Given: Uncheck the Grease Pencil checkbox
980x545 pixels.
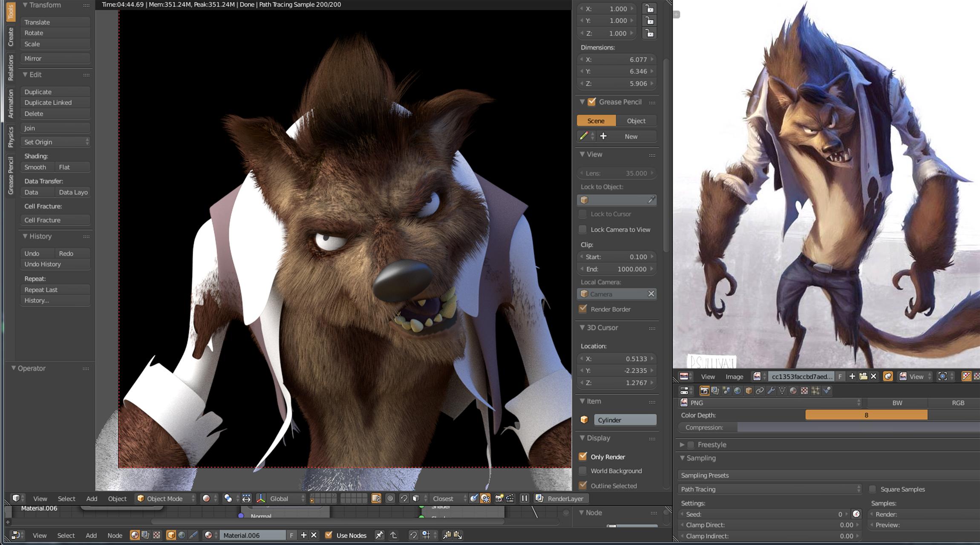Looking at the screenshot, I should (591, 102).
